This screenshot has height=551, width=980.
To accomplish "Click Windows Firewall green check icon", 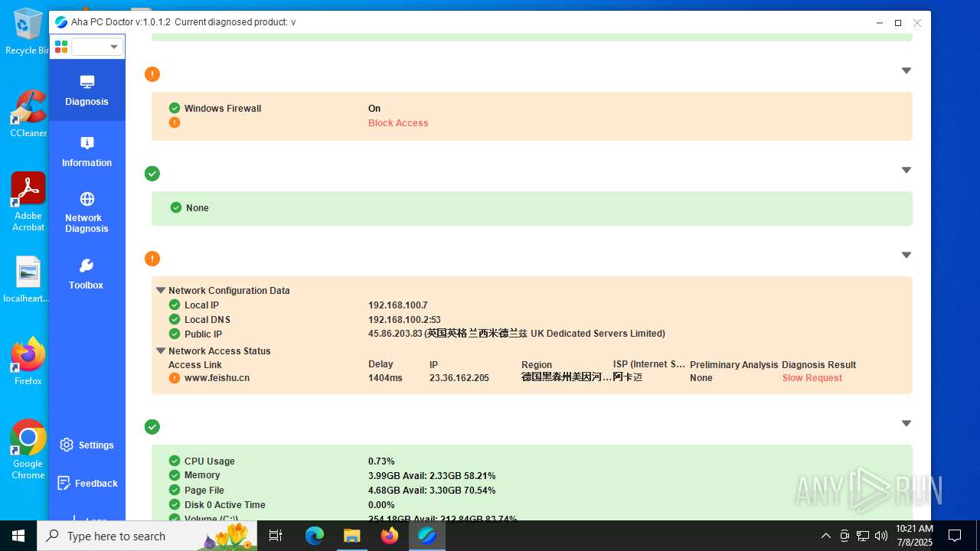I will tap(175, 109).
